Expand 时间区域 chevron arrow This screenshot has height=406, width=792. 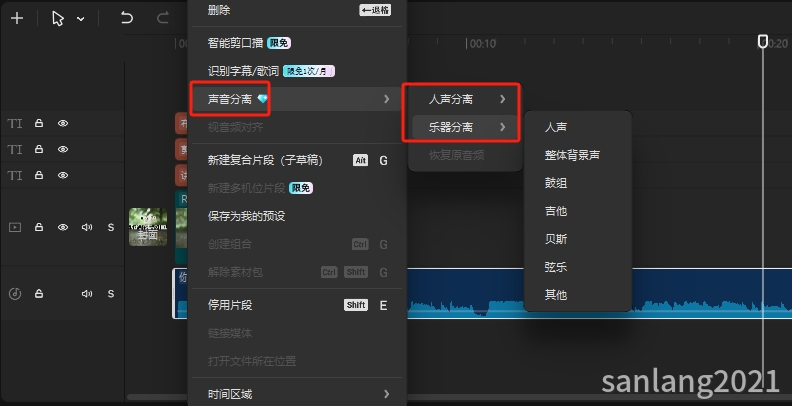coord(386,394)
